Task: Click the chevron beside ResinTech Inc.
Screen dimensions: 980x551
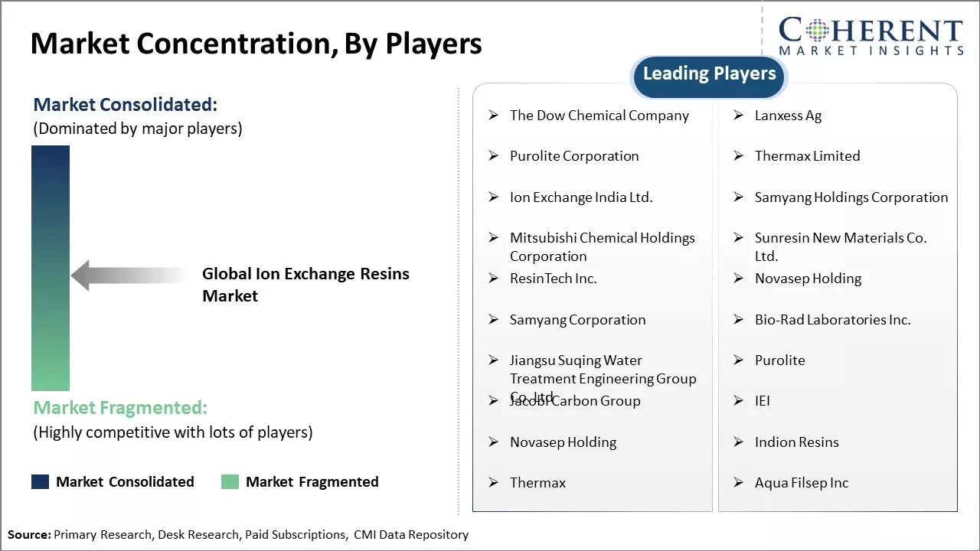Action: coord(493,279)
